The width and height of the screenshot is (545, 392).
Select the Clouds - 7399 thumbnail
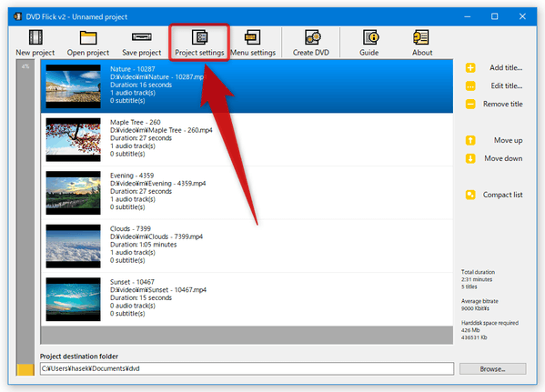click(x=74, y=246)
